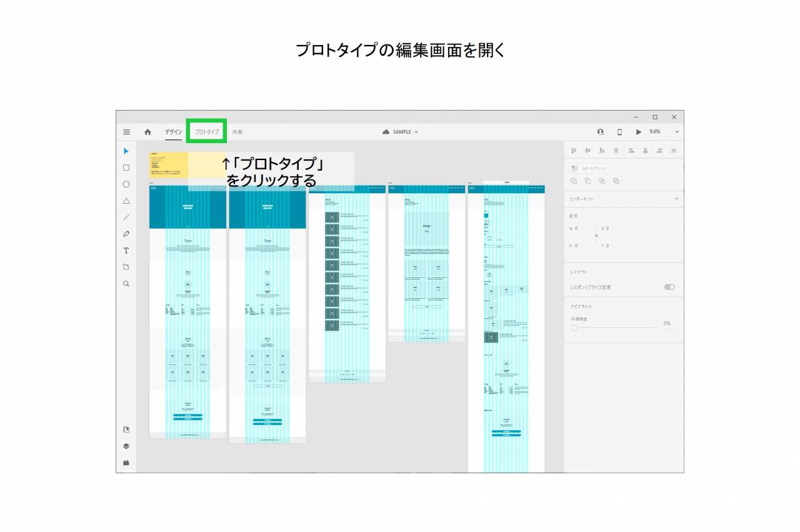Viewport: 800px width, 532px height.
Task: Open the Layers panel icon
Action: [126, 446]
